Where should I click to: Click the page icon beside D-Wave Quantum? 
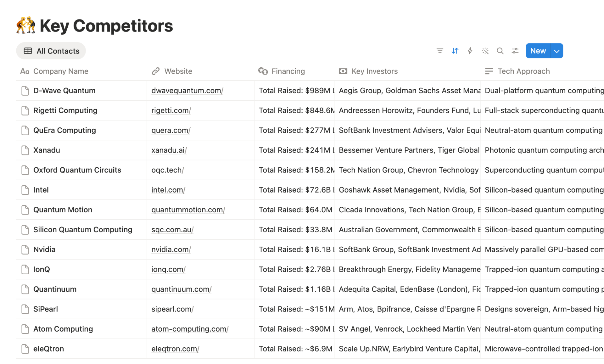pos(25,91)
